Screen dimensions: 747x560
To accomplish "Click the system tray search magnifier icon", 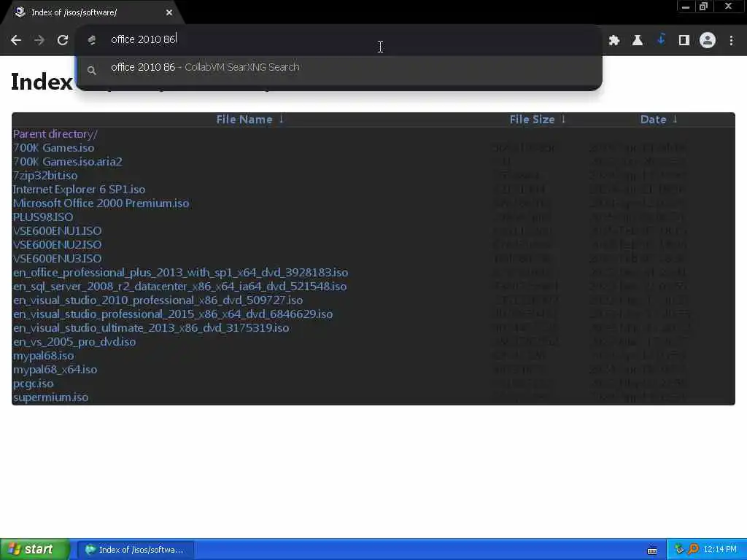I will [693, 550].
